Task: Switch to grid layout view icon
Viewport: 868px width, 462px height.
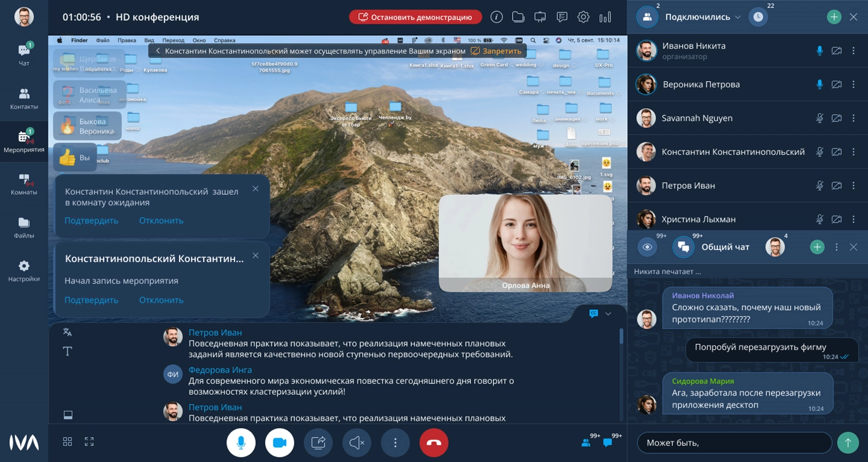Action: point(68,442)
